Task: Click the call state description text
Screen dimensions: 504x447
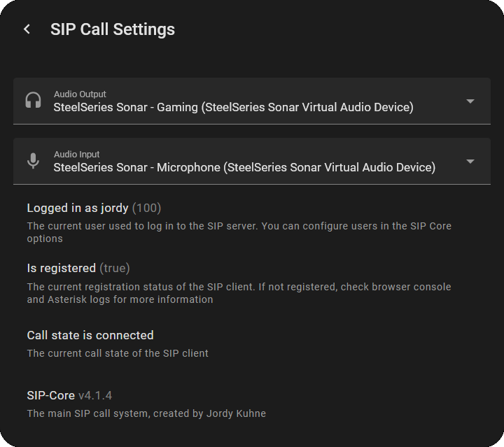Action: pyautogui.click(x=118, y=353)
